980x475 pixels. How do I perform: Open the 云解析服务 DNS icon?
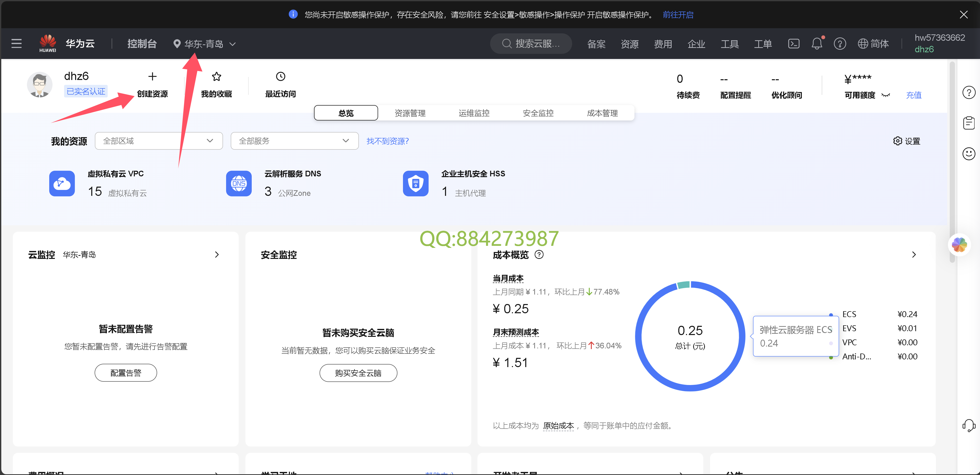[239, 183]
